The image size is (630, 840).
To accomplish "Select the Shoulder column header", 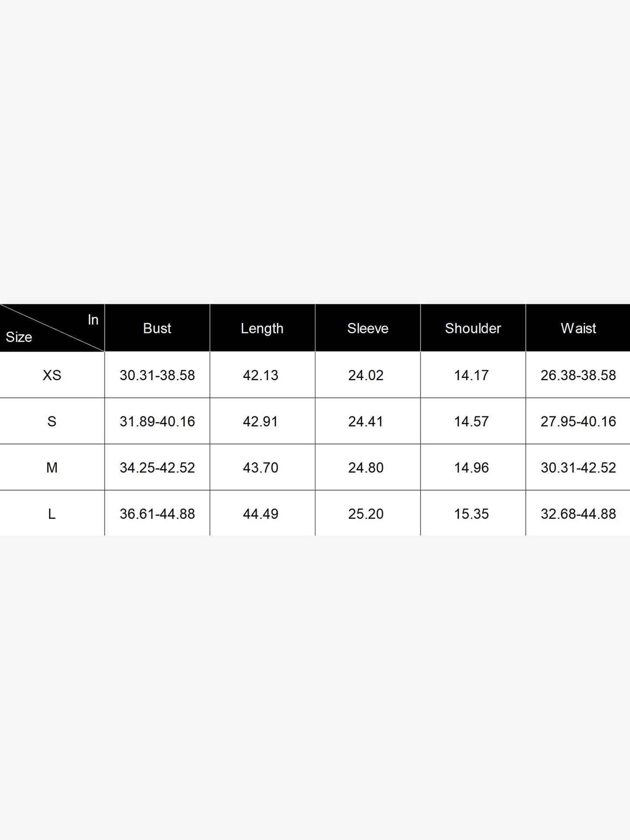I will tap(473, 328).
